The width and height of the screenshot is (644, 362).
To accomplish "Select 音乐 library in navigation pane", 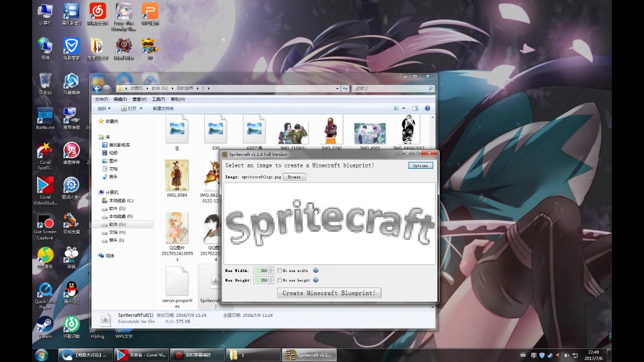I will pos(110,177).
